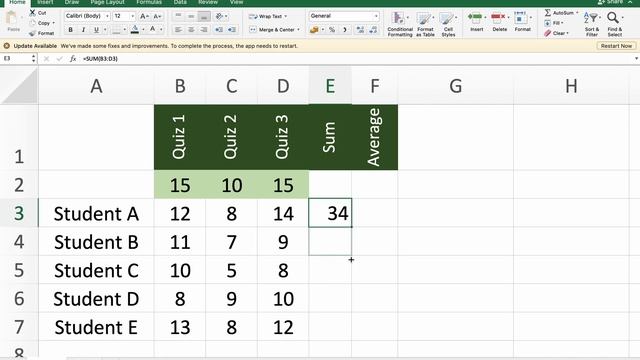Switch to the Draw tab
Image resolution: width=640 pixels, height=360 pixels.
pos(71,2)
